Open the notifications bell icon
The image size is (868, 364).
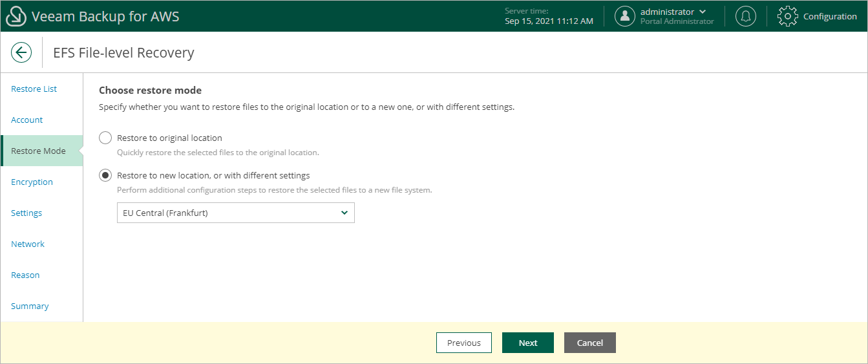(746, 16)
